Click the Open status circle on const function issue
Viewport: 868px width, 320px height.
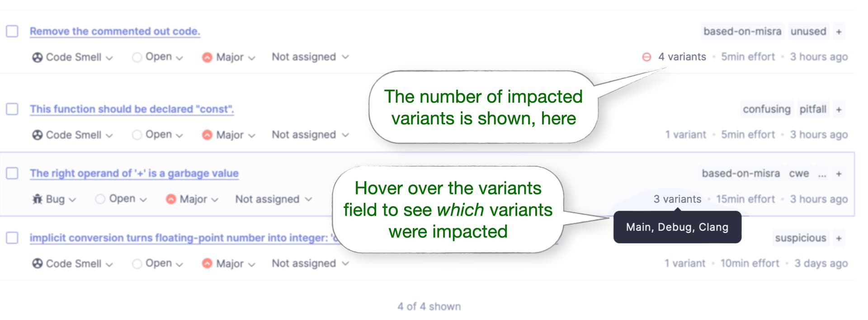tap(136, 134)
